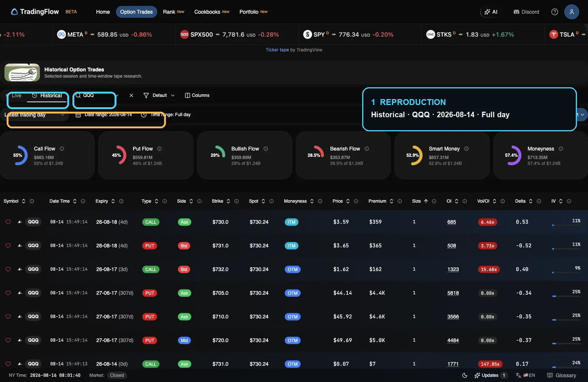
Task: Open the Cookbooks page
Action: tap(212, 12)
